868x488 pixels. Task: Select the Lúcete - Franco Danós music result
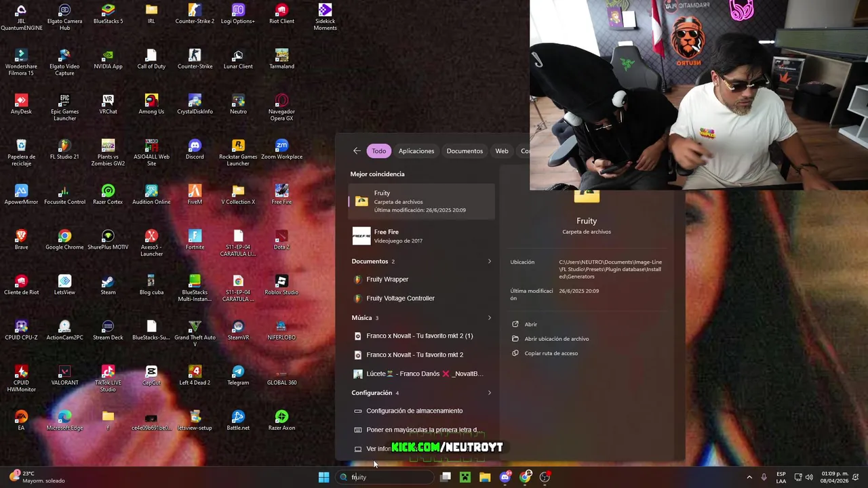pyautogui.click(x=421, y=373)
